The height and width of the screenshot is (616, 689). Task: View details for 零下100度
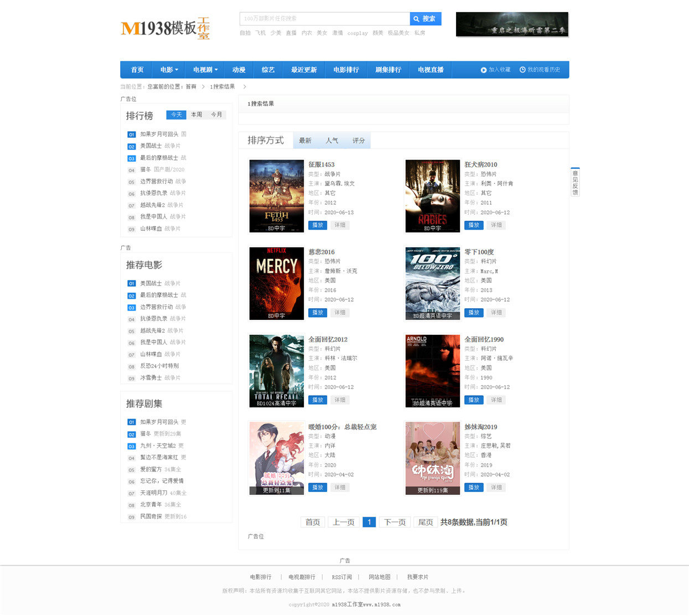pyautogui.click(x=496, y=313)
